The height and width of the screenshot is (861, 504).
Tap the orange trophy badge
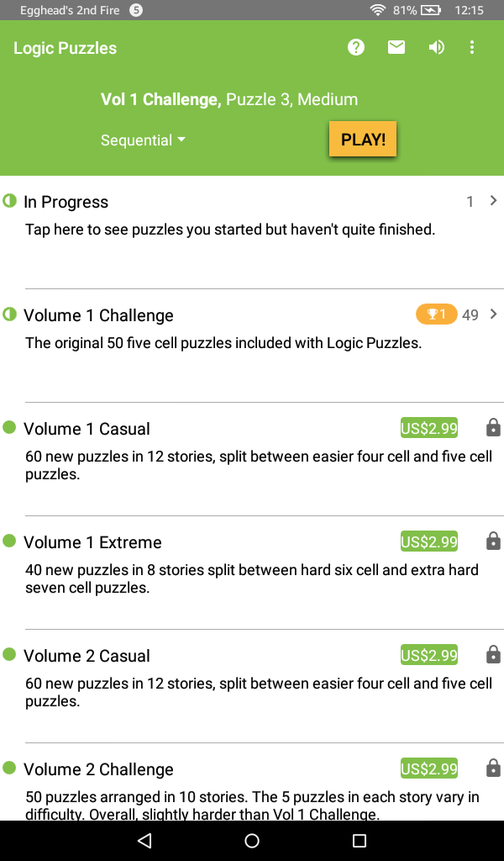[437, 314]
